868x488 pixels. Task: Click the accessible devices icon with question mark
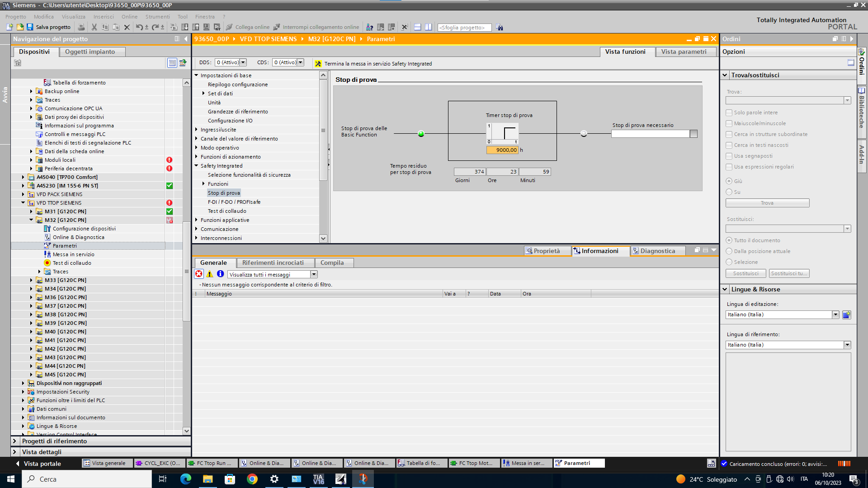click(x=369, y=27)
